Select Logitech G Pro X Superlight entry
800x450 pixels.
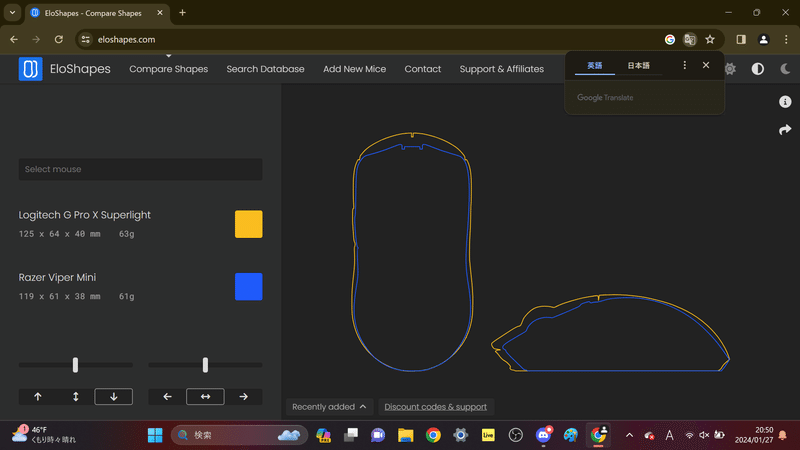pos(85,215)
